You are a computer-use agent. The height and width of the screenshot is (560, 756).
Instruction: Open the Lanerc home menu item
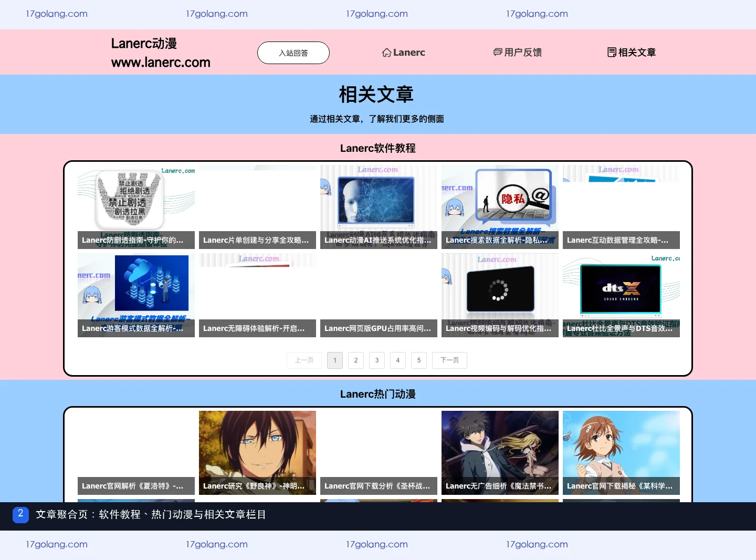pyautogui.click(x=403, y=53)
